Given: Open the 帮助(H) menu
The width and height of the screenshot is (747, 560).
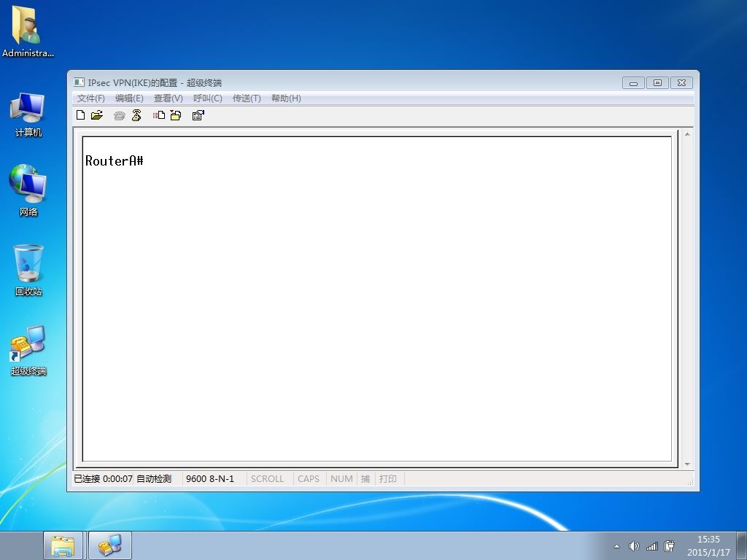Looking at the screenshot, I should pos(286,98).
